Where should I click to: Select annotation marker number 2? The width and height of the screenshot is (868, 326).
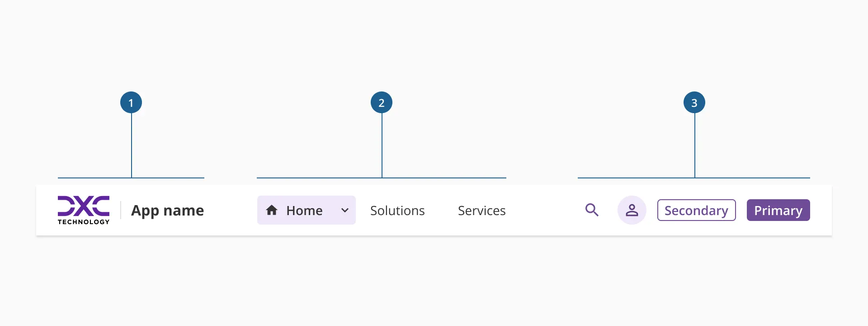tap(382, 103)
